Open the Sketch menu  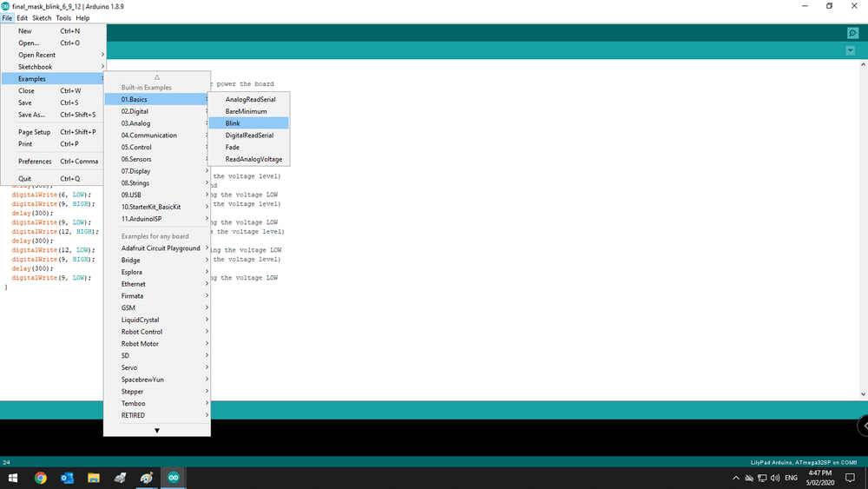42,17
